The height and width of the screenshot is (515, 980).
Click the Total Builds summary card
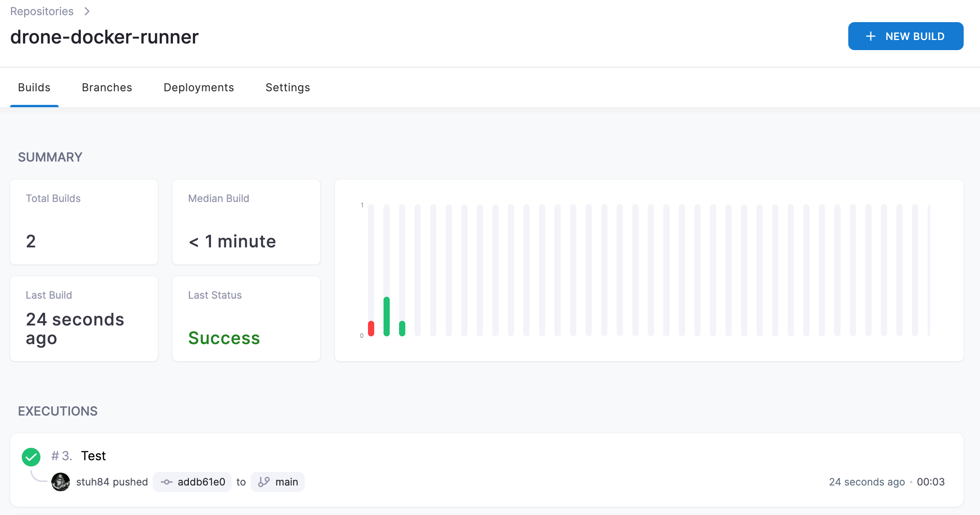[x=84, y=222]
